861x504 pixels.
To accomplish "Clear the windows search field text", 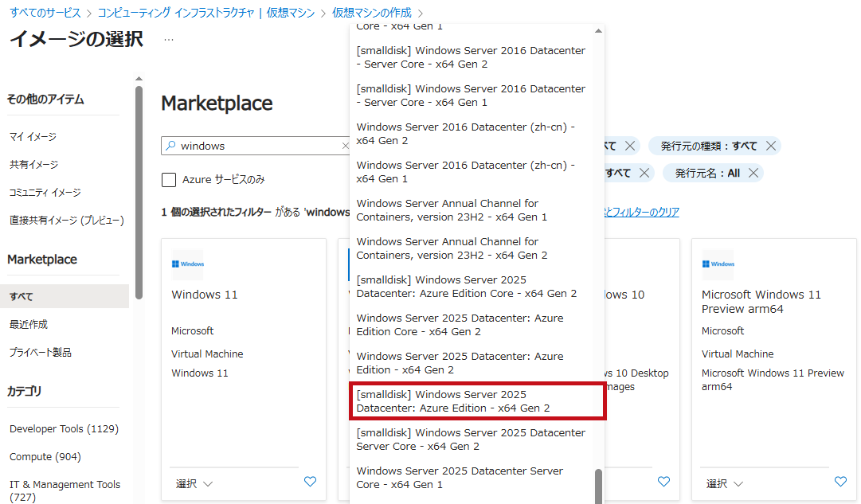I will 345,146.
